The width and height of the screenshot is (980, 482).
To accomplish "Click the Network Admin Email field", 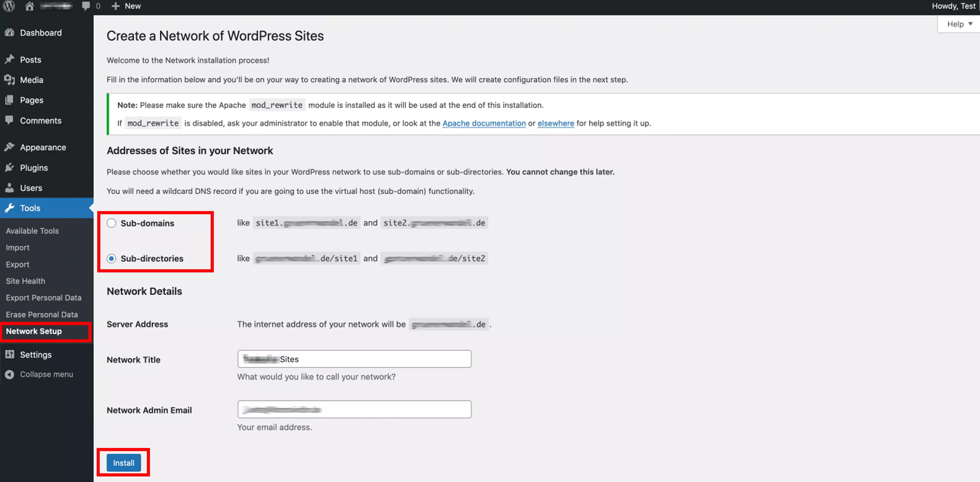I will (x=354, y=409).
